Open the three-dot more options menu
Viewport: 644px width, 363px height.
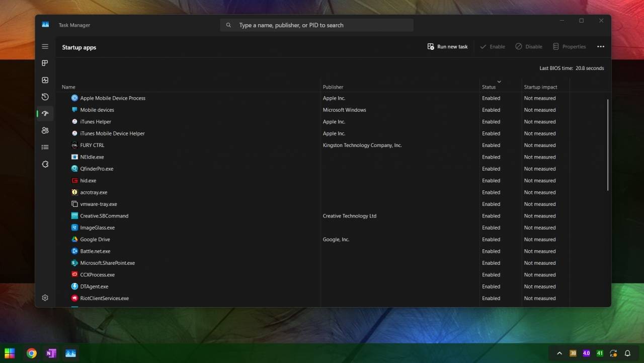tap(600, 46)
